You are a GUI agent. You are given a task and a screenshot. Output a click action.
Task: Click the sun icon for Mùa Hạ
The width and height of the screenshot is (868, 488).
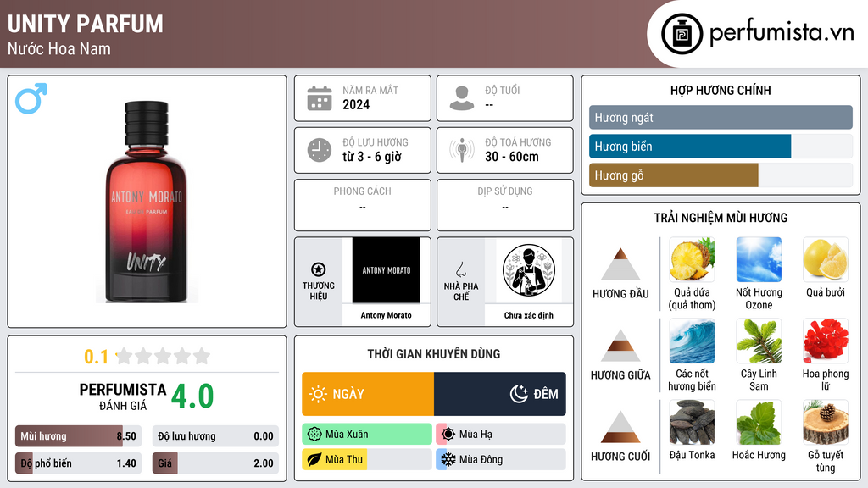coord(448,435)
